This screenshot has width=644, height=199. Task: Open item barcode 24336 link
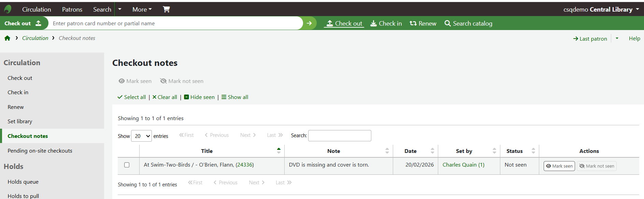pos(245,165)
